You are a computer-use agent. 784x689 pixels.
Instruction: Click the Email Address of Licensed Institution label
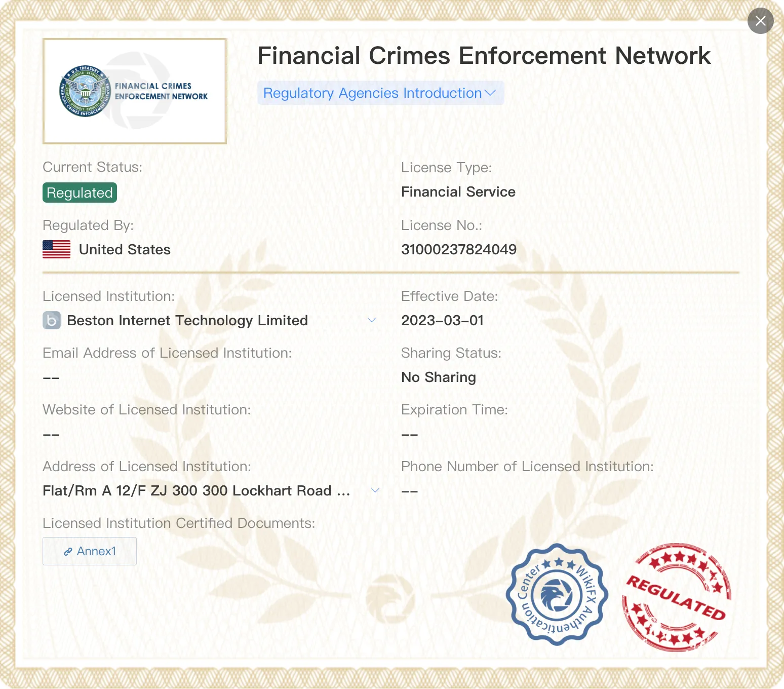point(167,353)
